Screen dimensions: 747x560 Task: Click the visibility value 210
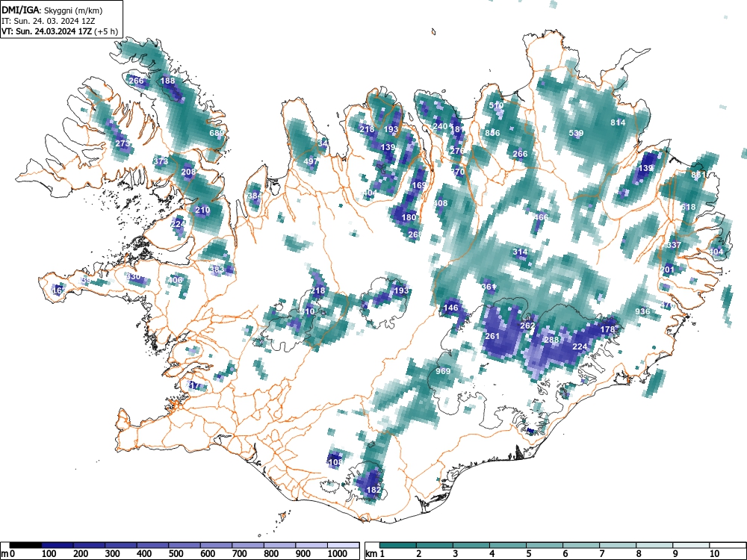point(202,210)
